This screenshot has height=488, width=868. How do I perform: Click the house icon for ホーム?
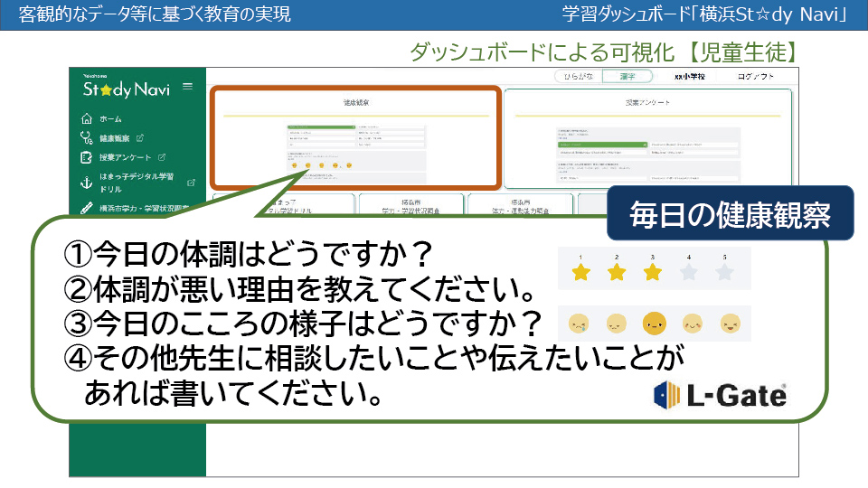87,118
